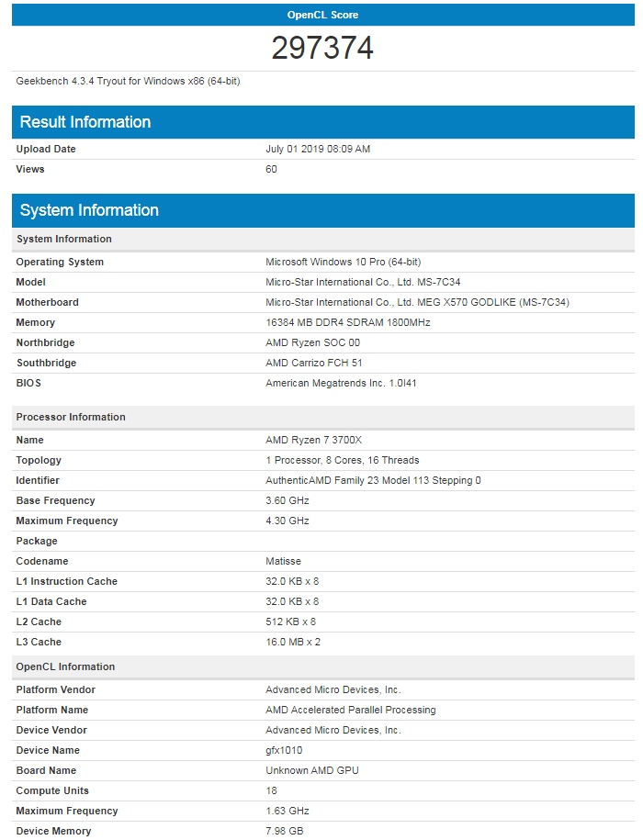Screen dimensions: 643x840
Task: Click the Platform Name label
Action: tap(52, 710)
